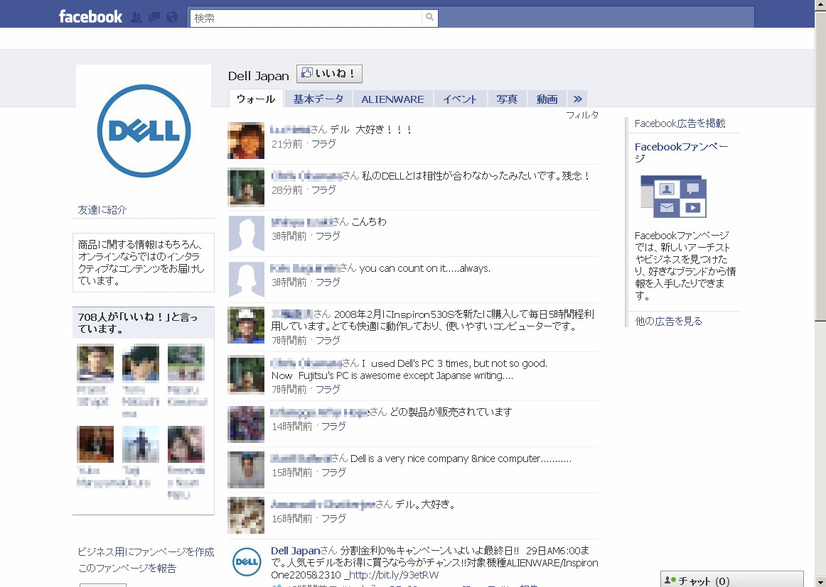Open avatar of 'very nice company' poster

[246, 469]
